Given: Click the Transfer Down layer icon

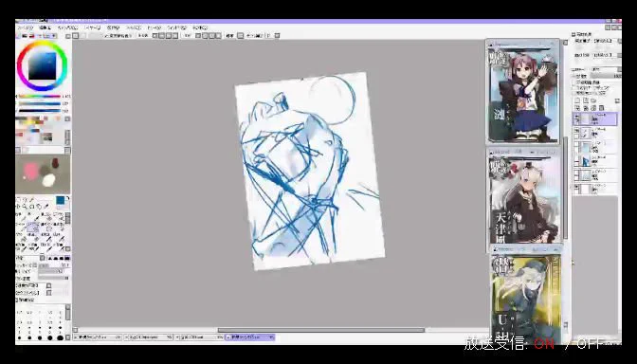Looking at the screenshot, I should (577, 108).
